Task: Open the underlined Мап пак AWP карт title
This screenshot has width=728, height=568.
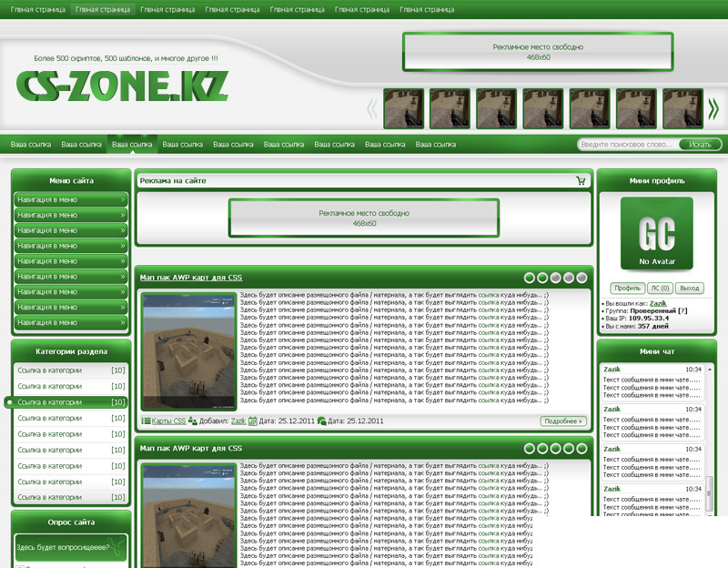Action: coord(191,278)
